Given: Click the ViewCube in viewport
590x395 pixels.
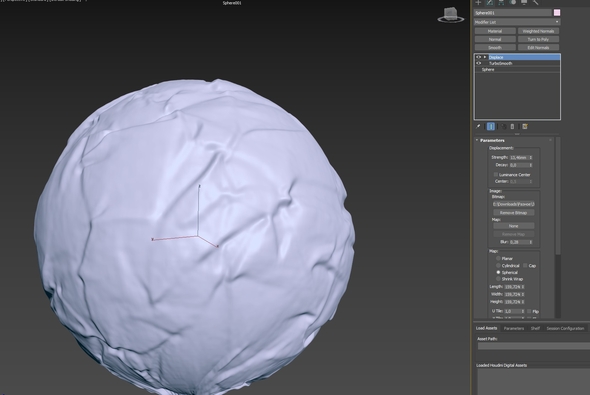Looking at the screenshot, I should 450,15.
